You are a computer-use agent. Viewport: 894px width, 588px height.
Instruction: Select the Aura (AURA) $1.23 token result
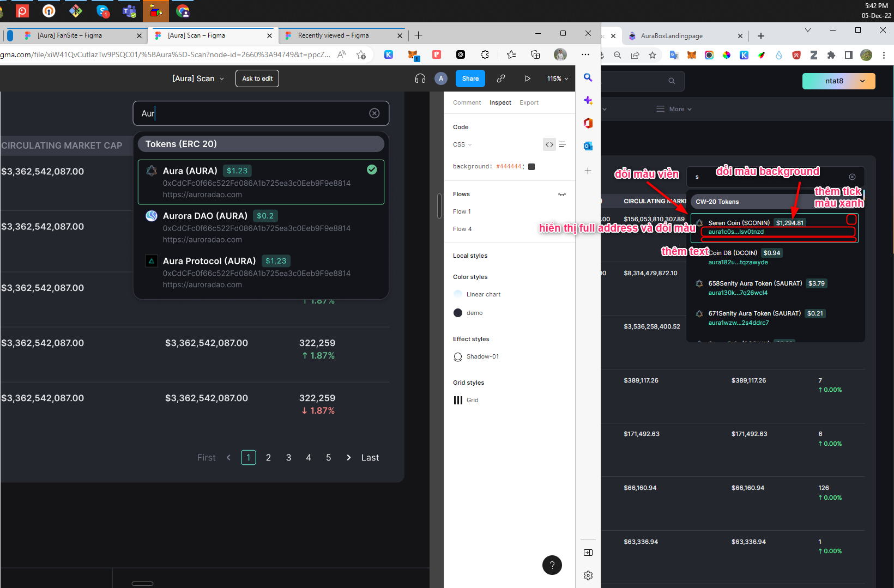click(261, 182)
